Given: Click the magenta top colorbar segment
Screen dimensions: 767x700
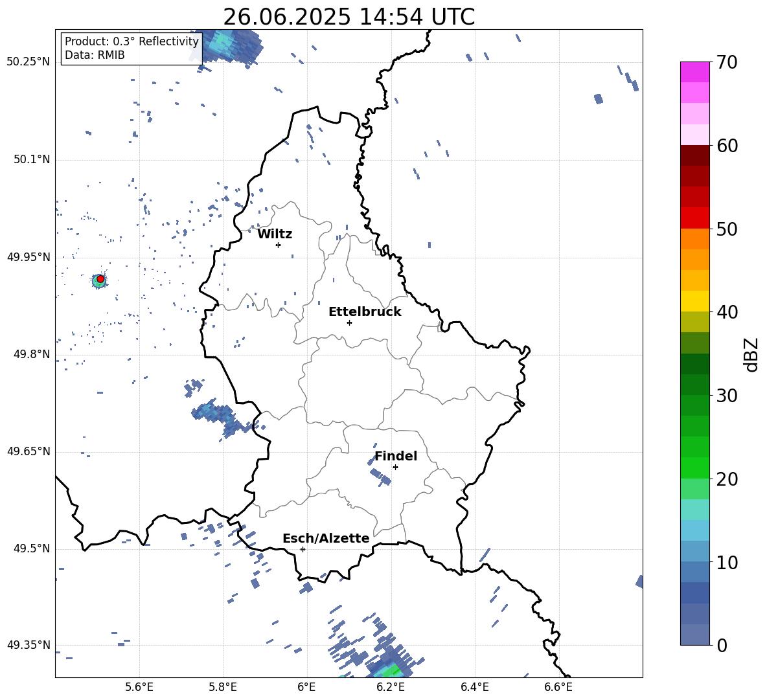Looking at the screenshot, I should tap(694, 73).
